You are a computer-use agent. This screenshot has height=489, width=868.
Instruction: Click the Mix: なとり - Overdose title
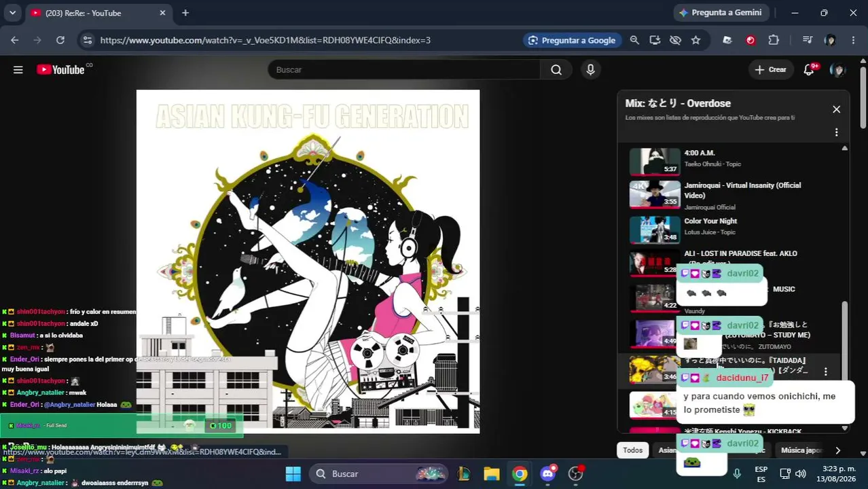(x=678, y=103)
